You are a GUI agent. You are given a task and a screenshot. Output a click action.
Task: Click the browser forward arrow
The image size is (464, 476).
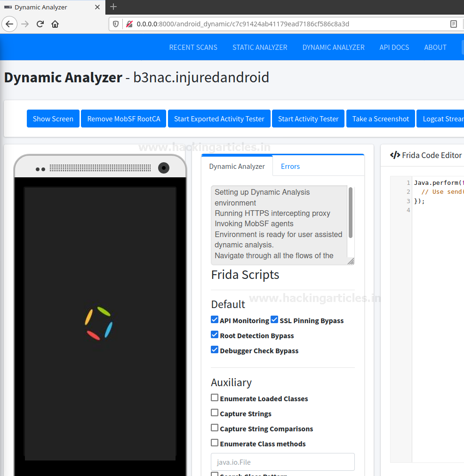click(25, 24)
